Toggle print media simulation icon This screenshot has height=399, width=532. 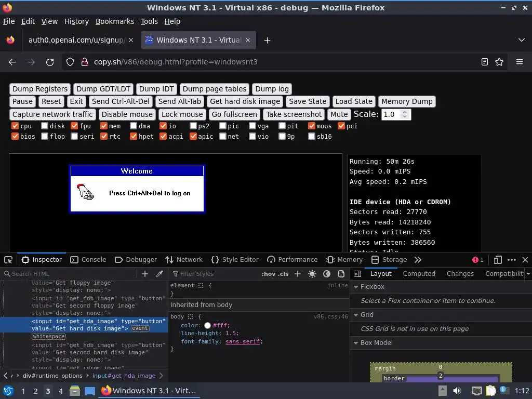point(341,274)
